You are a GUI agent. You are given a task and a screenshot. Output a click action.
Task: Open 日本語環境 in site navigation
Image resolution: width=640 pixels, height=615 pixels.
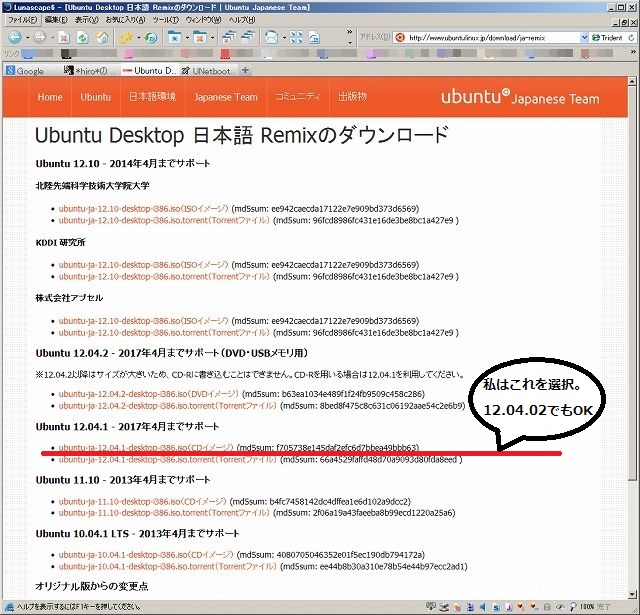coord(152,97)
